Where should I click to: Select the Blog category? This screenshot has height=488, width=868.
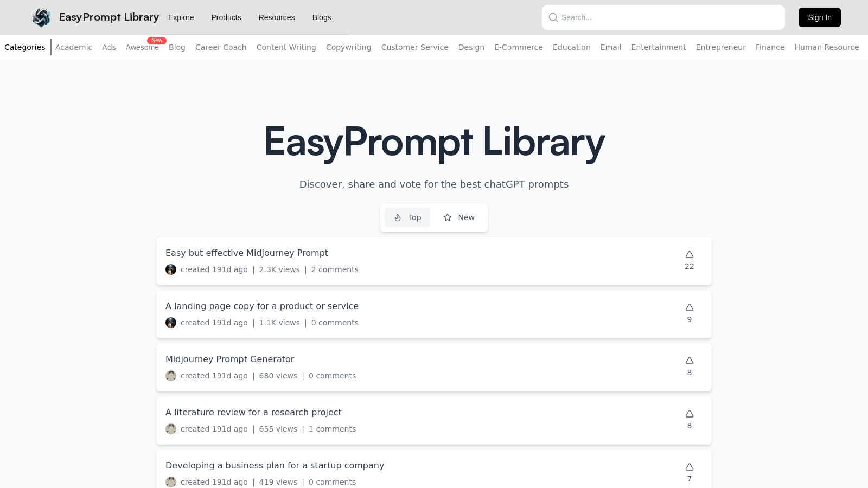(177, 47)
